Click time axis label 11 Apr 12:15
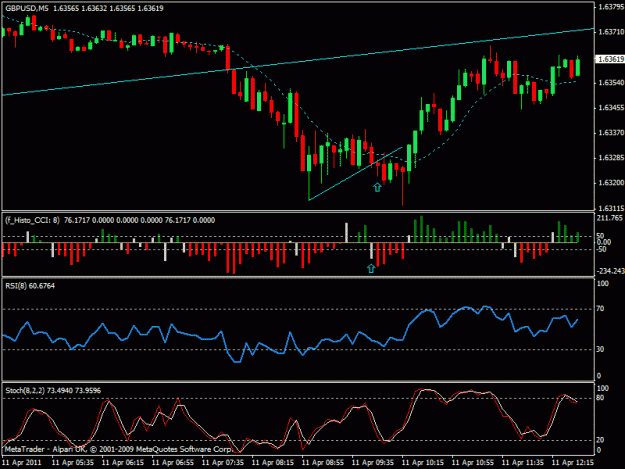625x469 pixels. coord(573,463)
